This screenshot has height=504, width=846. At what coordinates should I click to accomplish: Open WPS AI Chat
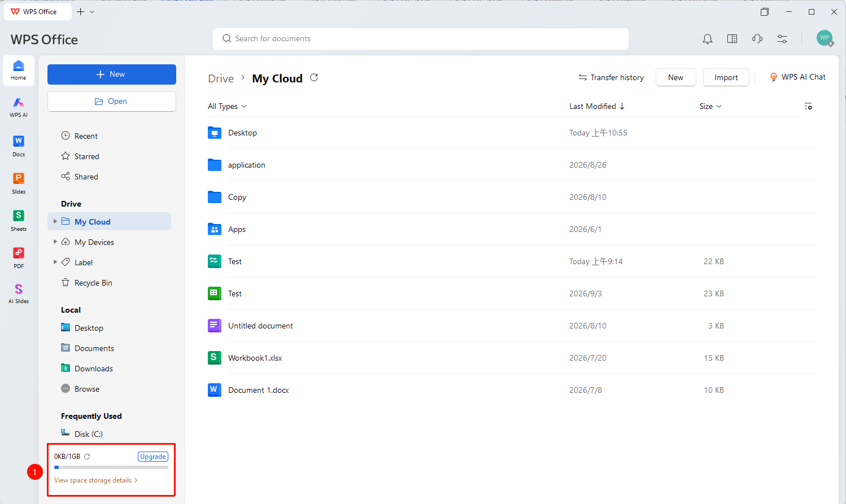point(798,77)
